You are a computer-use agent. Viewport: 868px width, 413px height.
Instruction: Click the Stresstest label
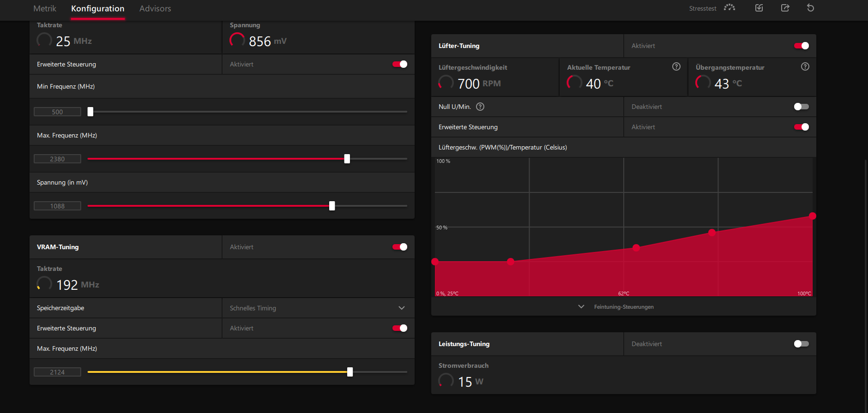pyautogui.click(x=703, y=8)
